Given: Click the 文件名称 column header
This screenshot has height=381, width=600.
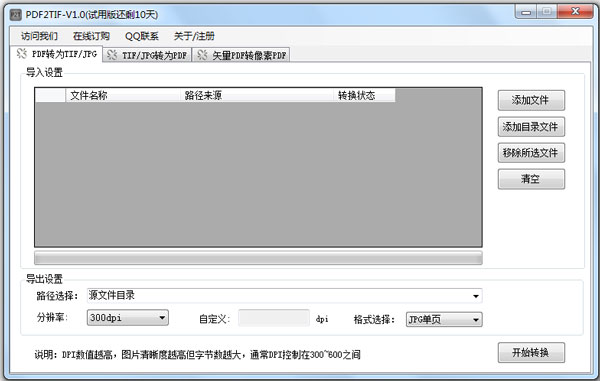Looking at the screenshot, I should click(122, 95).
